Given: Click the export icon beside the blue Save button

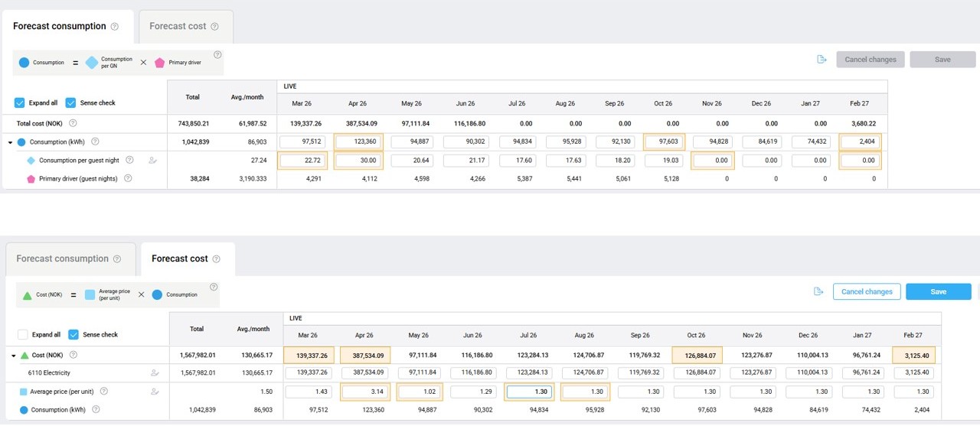Looking at the screenshot, I should click(x=818, y=291).
